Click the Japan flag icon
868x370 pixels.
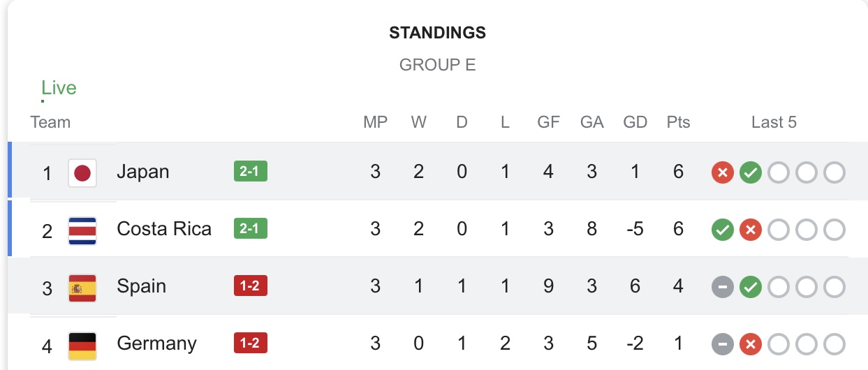[x=82, y=172]
